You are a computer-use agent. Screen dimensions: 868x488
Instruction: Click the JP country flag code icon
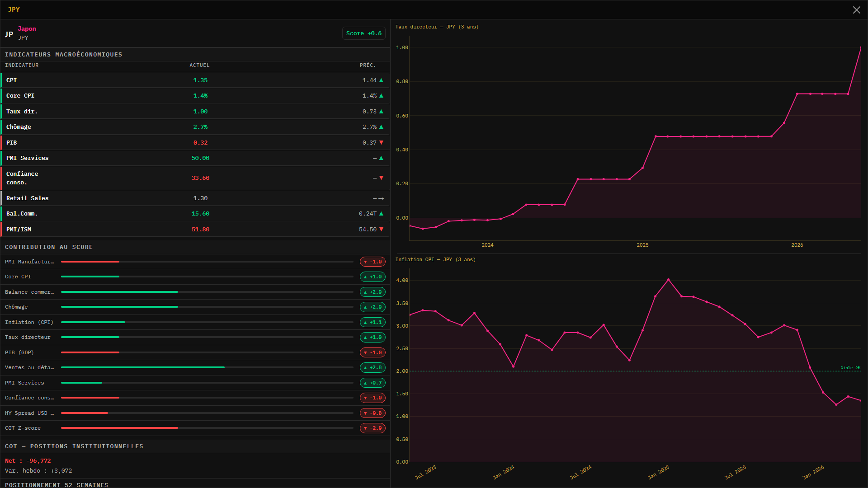click(x=9, y=34)
